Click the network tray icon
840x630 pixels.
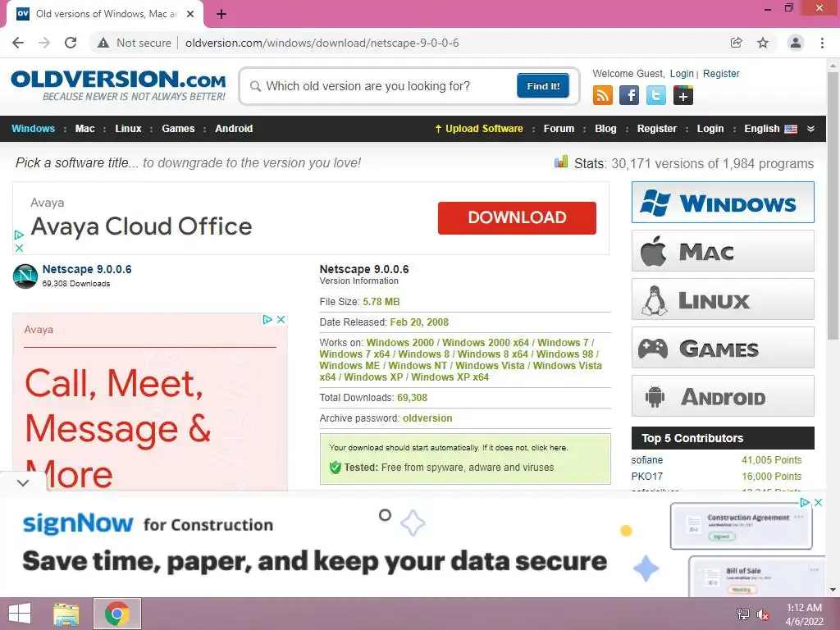coord(742,614)
